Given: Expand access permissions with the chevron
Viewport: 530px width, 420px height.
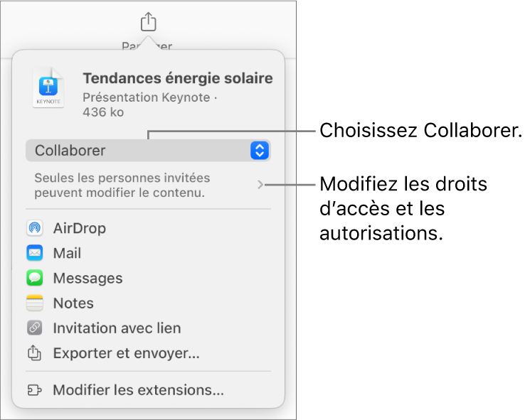Looking at the screenshot, I should pyautogui.click(x=260, y=185).
